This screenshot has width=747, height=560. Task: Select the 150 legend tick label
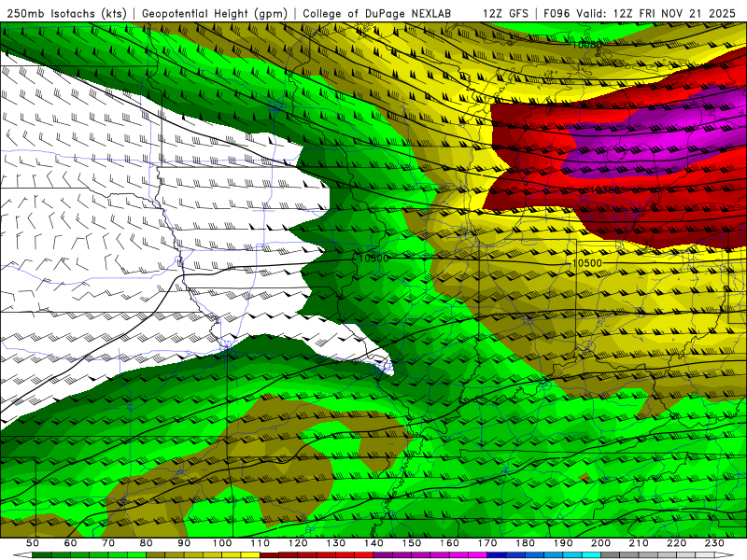pyautogui.click(x=412, y=543)
